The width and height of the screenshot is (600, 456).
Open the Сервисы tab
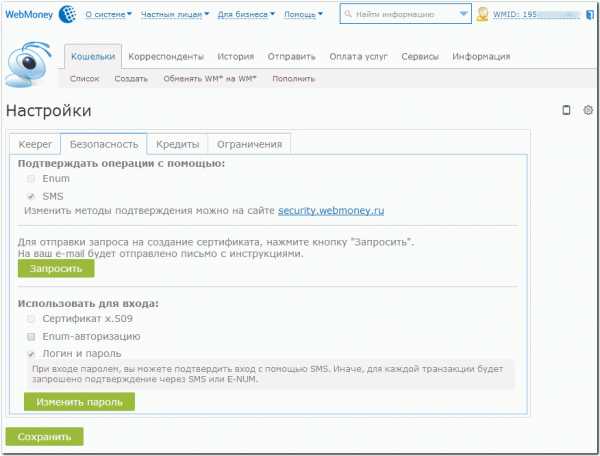420,57
